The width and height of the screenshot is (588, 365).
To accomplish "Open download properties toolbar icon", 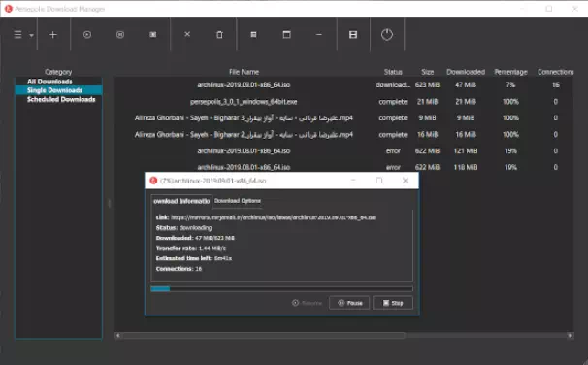I will coord(253,35).
